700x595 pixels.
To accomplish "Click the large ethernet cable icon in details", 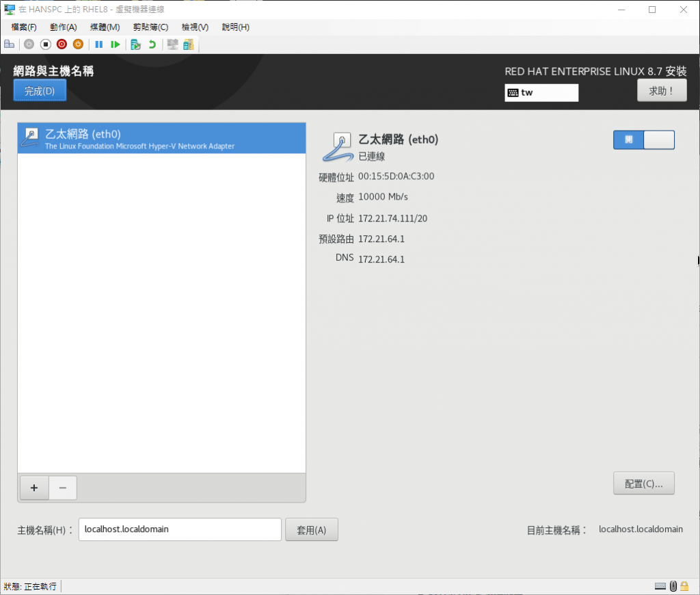I will (338, 146).
